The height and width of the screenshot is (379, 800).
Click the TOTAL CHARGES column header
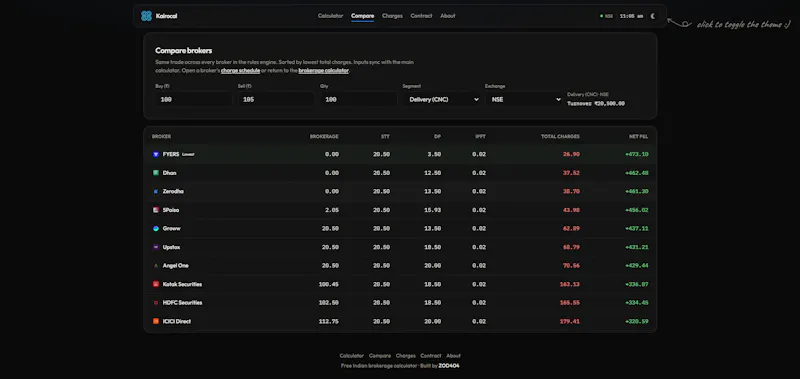(x=560, y=137)
